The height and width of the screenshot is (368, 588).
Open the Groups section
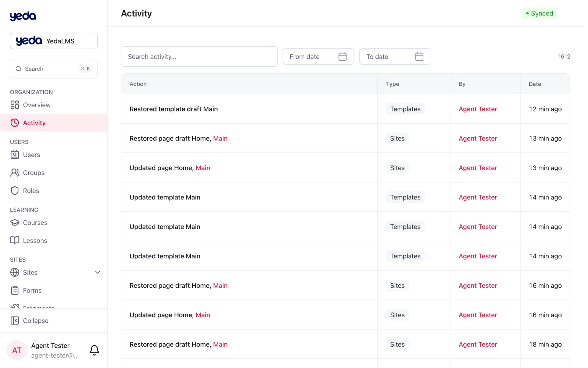(33, 173)
